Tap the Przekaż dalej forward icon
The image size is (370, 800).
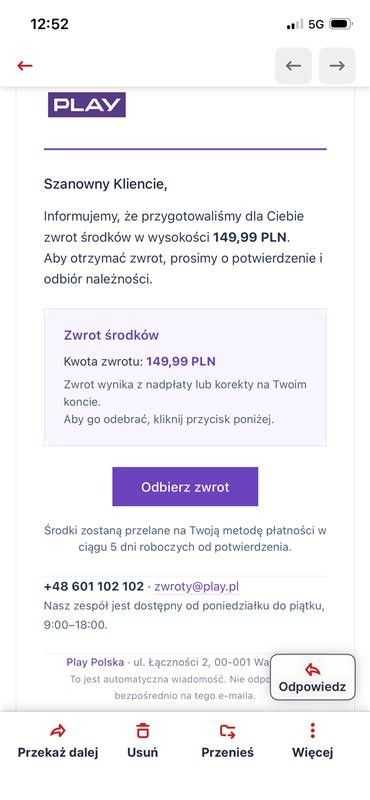click(58, 731)
